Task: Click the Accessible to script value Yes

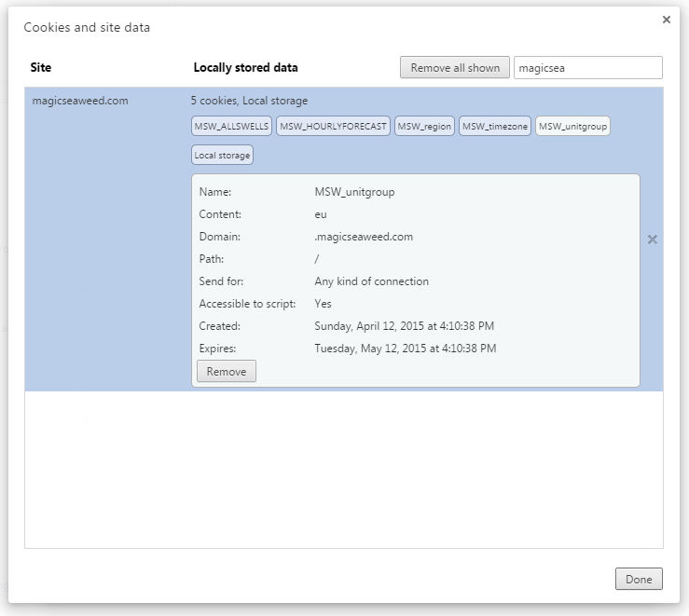Action: pos(323,304)
